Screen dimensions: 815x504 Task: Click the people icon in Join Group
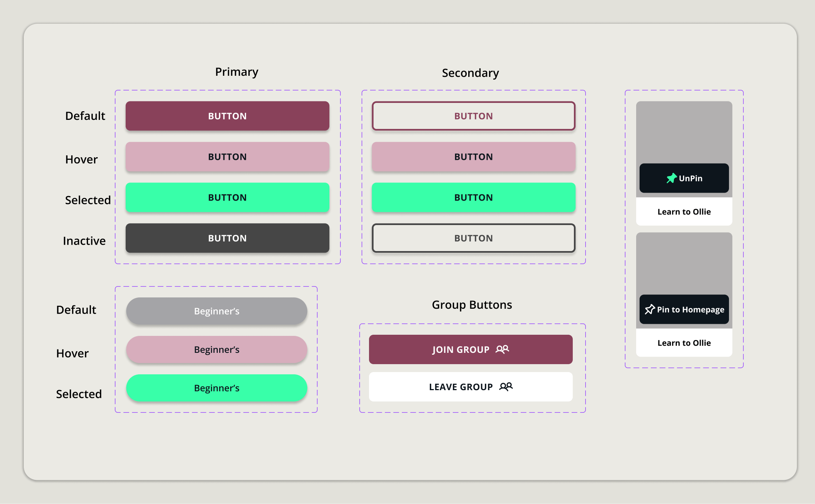pyautogui.click(x=502, y=349)
